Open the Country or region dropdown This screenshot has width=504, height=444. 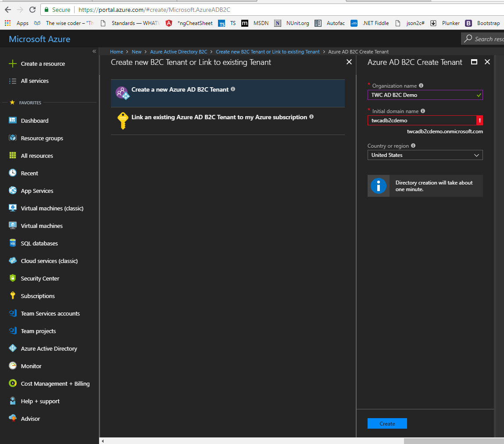425,155
